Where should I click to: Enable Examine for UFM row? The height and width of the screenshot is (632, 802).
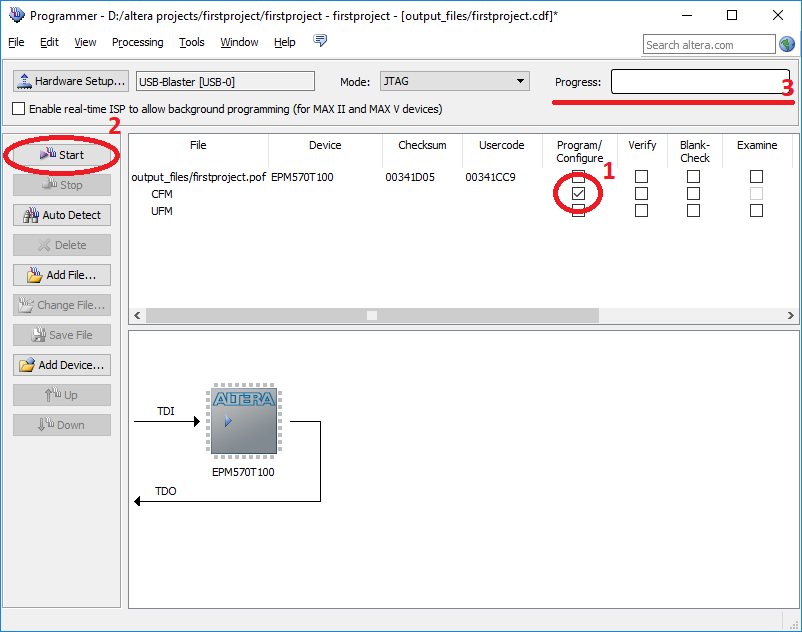click(756, 211)
